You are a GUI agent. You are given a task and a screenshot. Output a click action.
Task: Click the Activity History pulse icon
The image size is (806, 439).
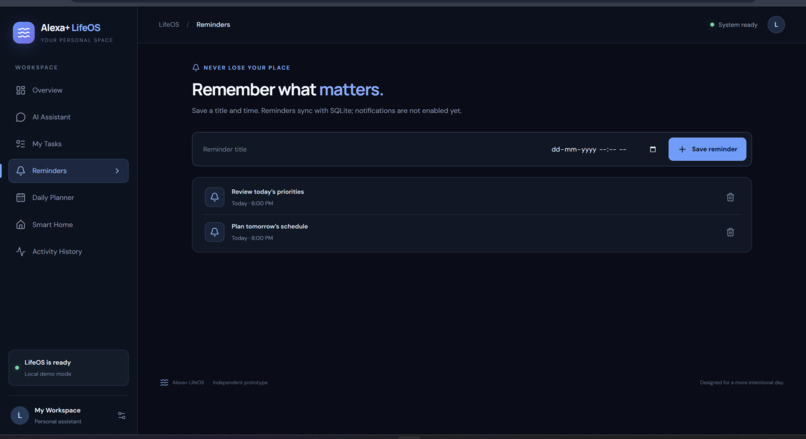pos(21,251)
